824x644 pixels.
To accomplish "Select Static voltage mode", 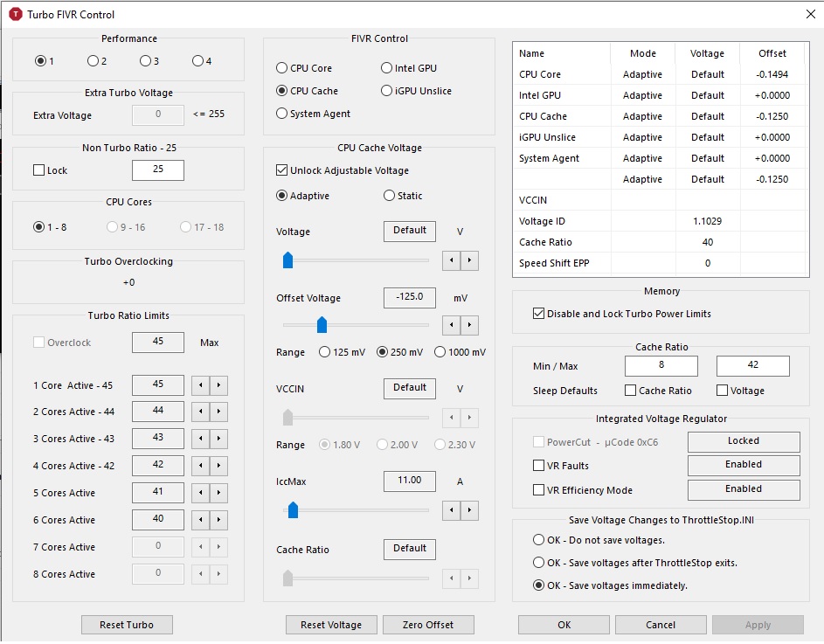I will click(403, 196).
